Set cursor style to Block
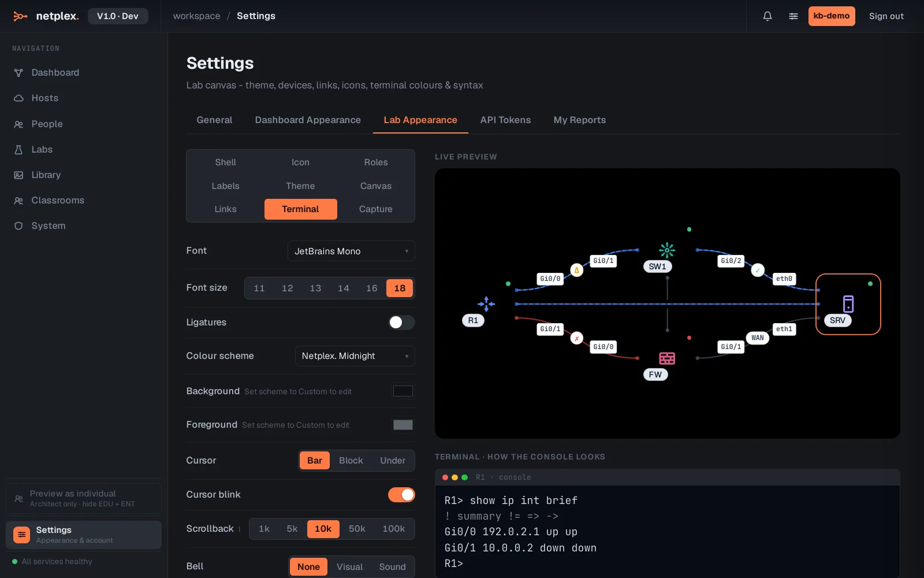 [x=351, y=461]
